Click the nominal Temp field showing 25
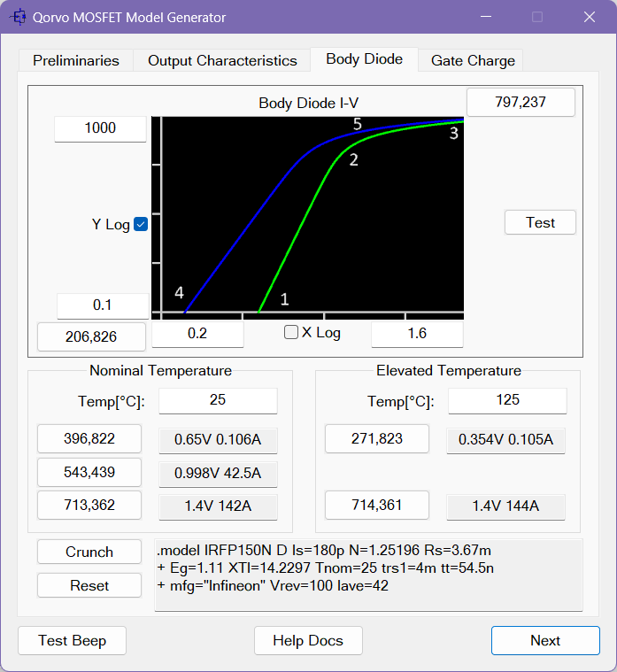 coord(218,400)
